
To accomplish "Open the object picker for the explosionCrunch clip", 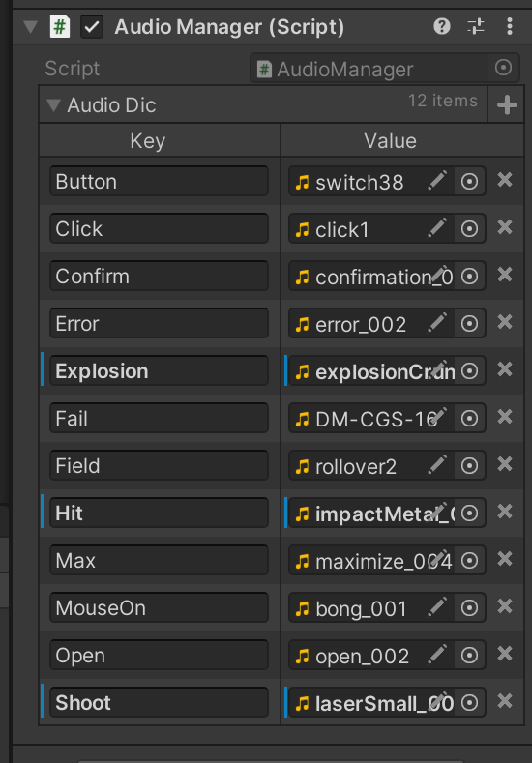I will tap(470, 371).
